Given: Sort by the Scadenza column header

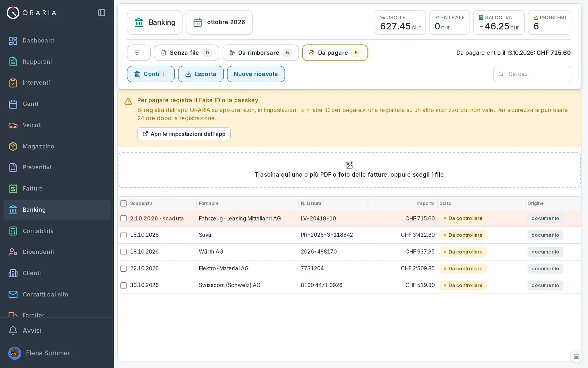Looking at the screenshot, I should [141, 203].
